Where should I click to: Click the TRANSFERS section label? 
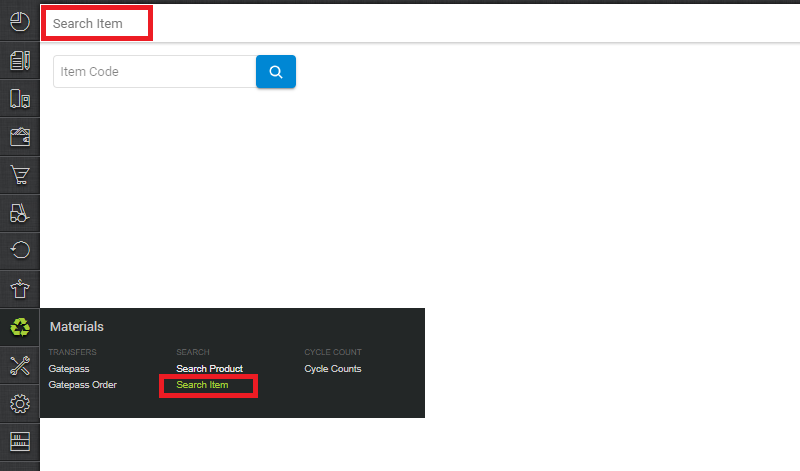pos(72,352)
